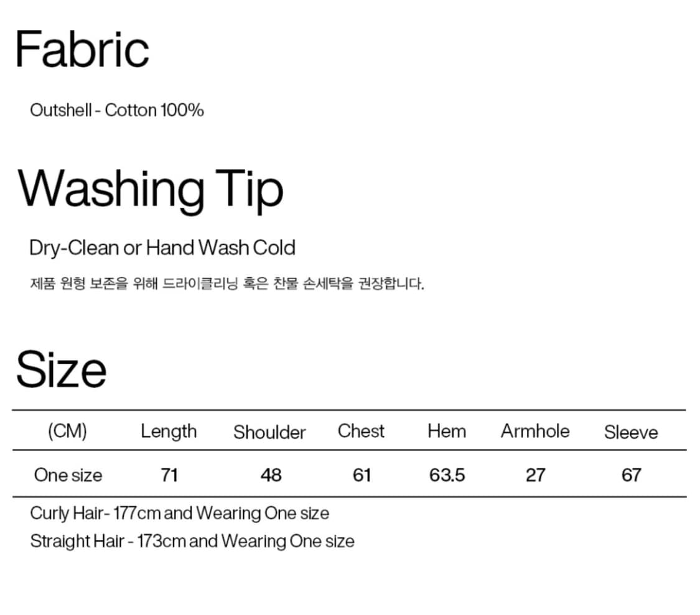This screenshot has height=615, width=700.
Task: Select the (CM) column header
Action: [x=67, y=431]
